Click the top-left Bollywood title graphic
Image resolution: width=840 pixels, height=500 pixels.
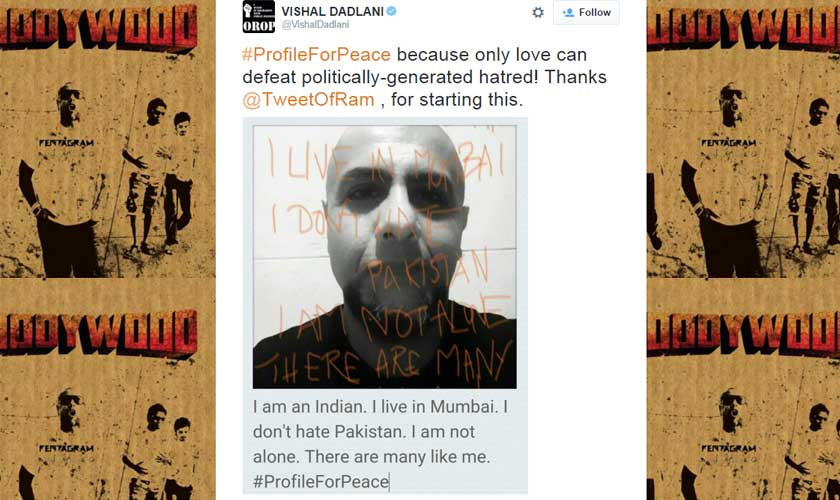coord(99,27)
